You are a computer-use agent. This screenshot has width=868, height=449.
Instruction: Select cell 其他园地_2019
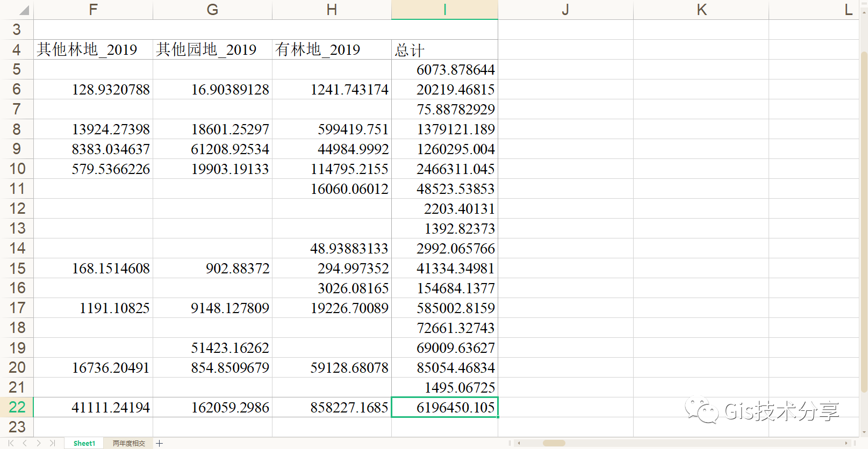(x=213, y=49)
